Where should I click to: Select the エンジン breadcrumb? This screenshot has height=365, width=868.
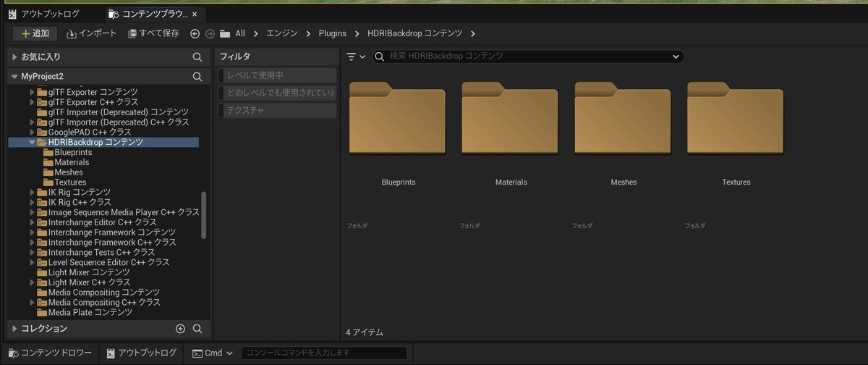coord(281,33)
